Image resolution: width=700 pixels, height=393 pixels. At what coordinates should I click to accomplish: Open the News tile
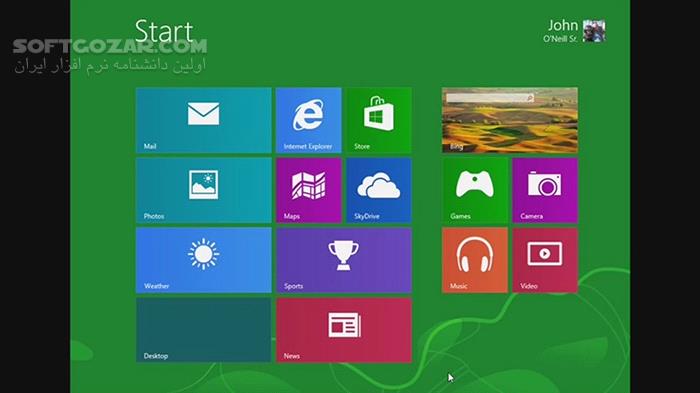(x=344, y=330)
